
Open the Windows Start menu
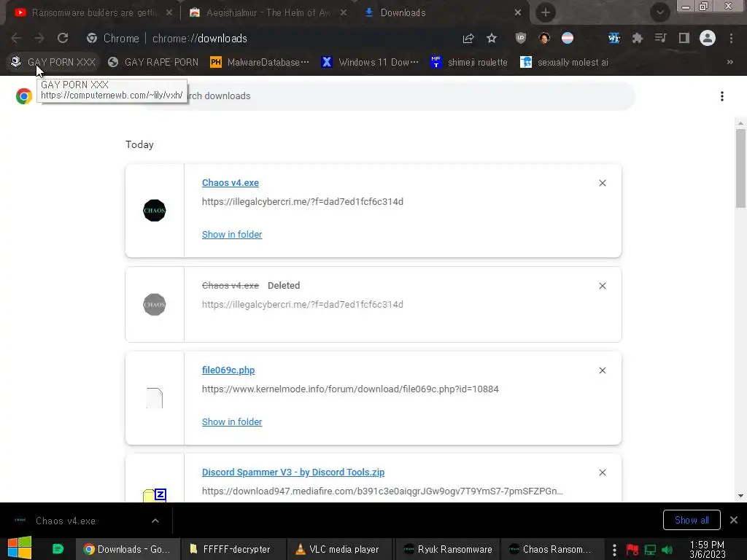point(20,548)
